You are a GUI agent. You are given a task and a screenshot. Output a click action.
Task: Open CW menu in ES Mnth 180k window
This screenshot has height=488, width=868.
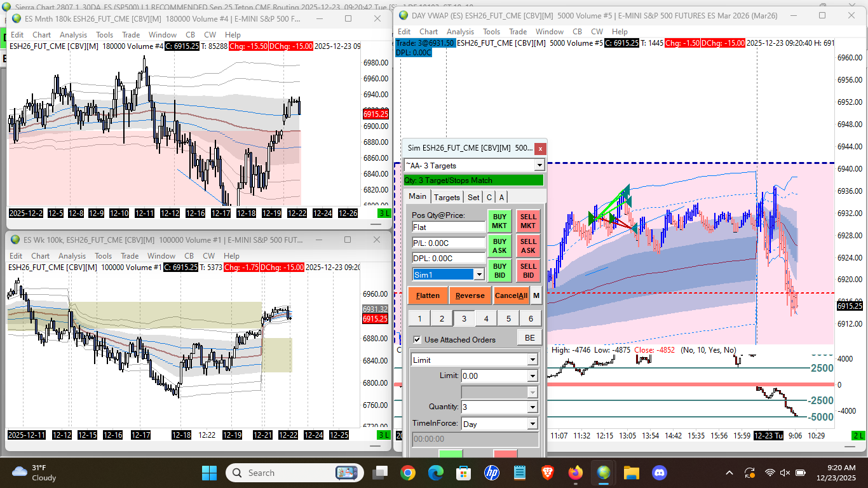210,35
